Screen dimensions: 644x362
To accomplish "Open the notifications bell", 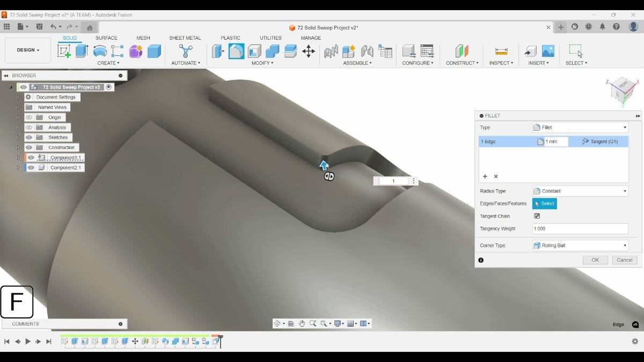I will point(603,27).
